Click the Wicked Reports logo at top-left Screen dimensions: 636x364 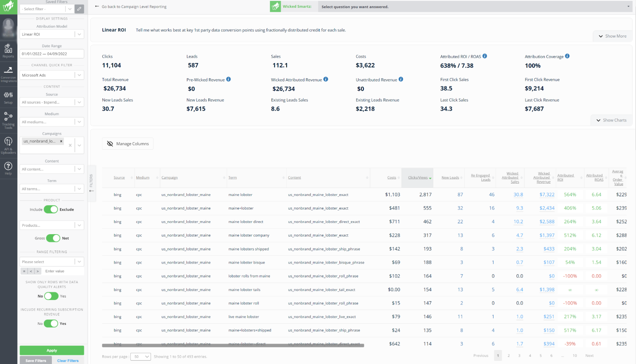9,7
